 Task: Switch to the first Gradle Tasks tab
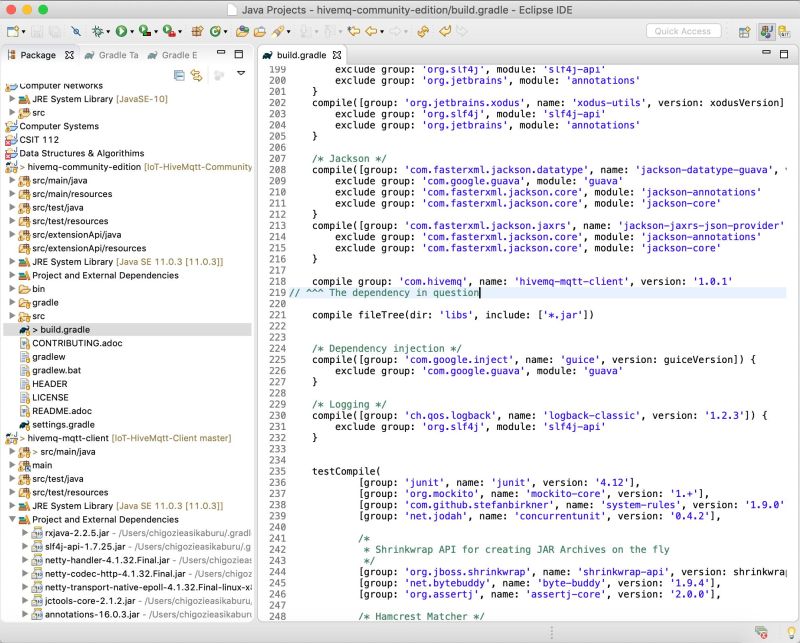(112, 55)
